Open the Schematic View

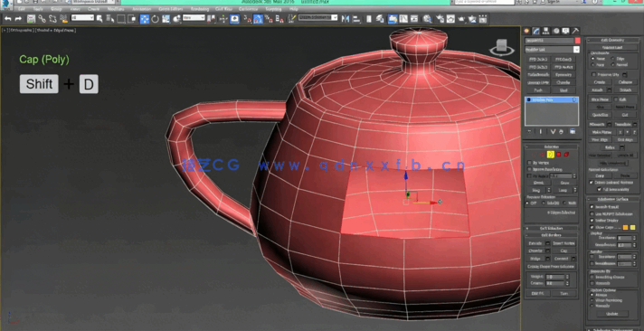pyautogui.click(x=414, y=19)
